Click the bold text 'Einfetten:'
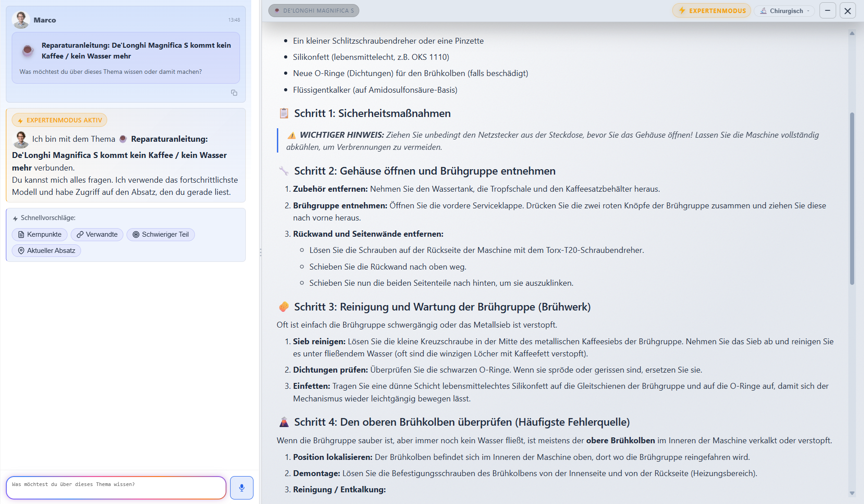 pyautogui.click(x=312, y=386)
